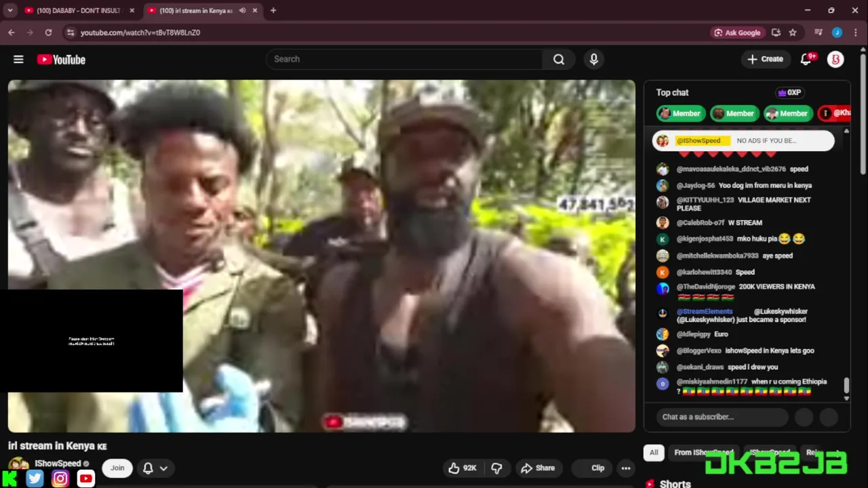View site information icon in address bar
Viewport: 868px width, 488px height.
[x=71, y=32]
